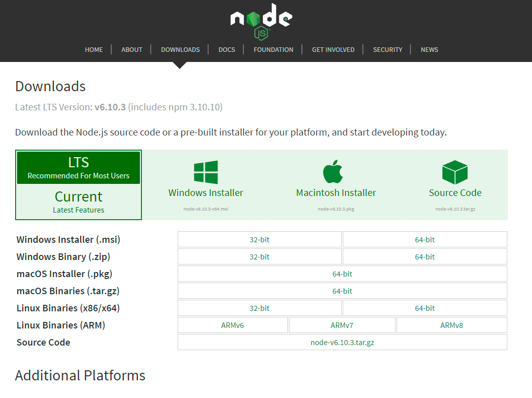Screen dimensions: 532x398
Task: Download node-v6.10.3.tar.gz in Source Code row
Action: [x=342, y=342]
